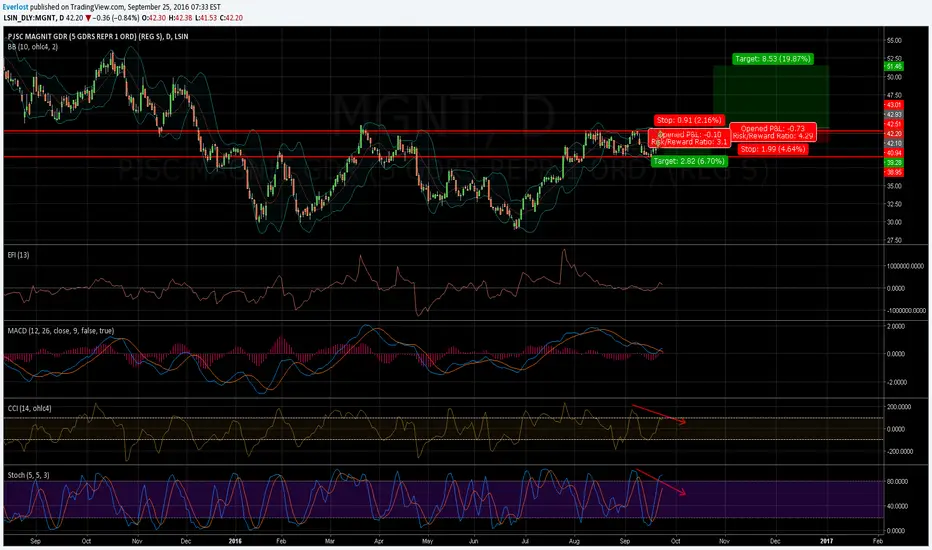
Task: Click the L:41.53 low value
Action: (x=206, y=18)
